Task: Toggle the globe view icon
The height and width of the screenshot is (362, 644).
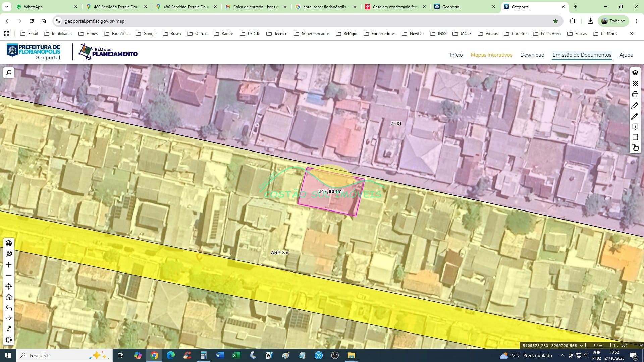Action: pos(9,243)
